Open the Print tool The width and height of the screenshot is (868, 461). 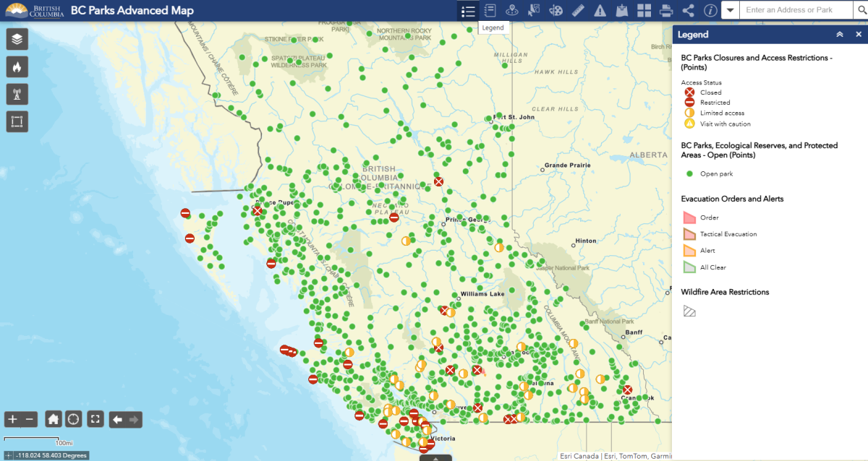(x=665, y=10)
